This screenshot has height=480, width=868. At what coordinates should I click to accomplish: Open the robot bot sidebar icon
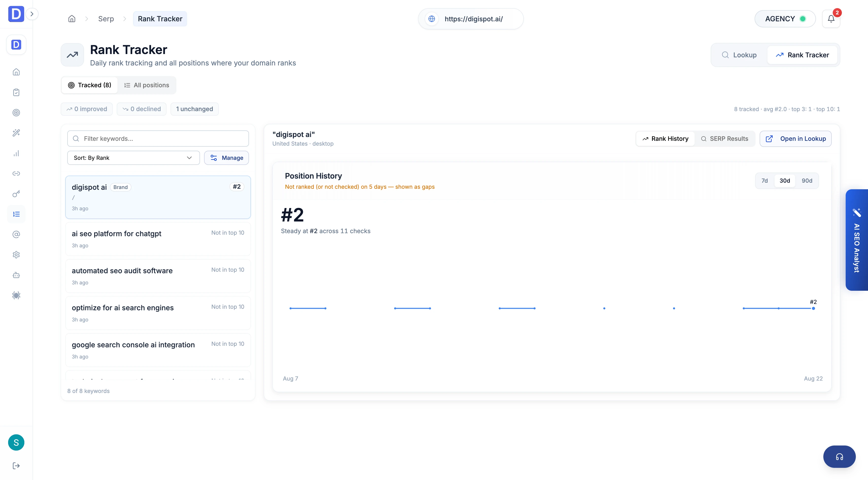click(16, 275)
